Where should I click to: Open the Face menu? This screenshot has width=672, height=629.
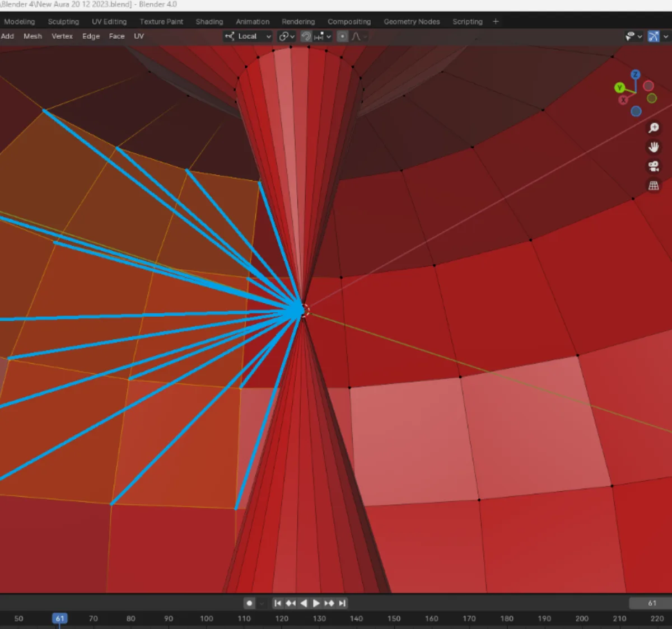point(116,36)
